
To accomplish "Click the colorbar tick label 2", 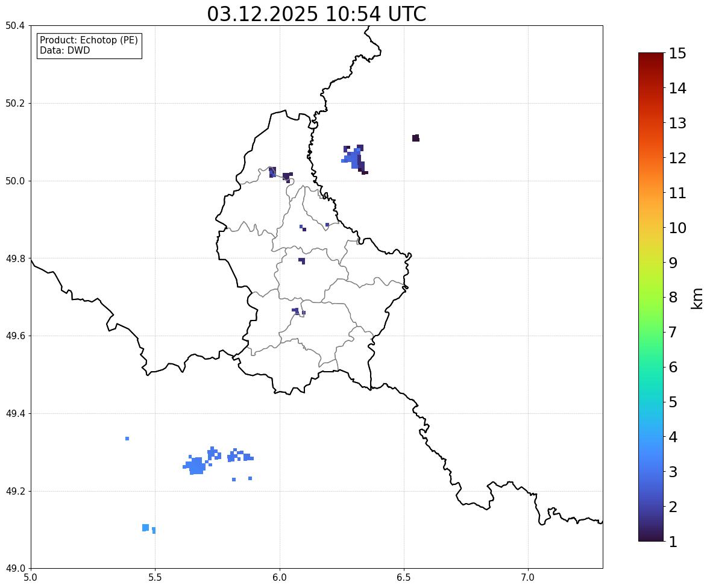I will pos(673,507).
